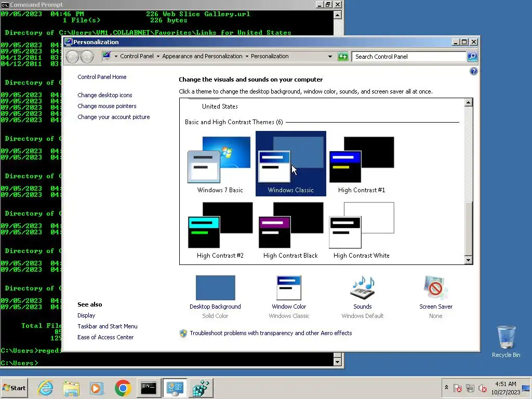The width and height of the screenshot is (532, 399).
Task: Show hidden tray icons arrow
Action: (446, 388)
